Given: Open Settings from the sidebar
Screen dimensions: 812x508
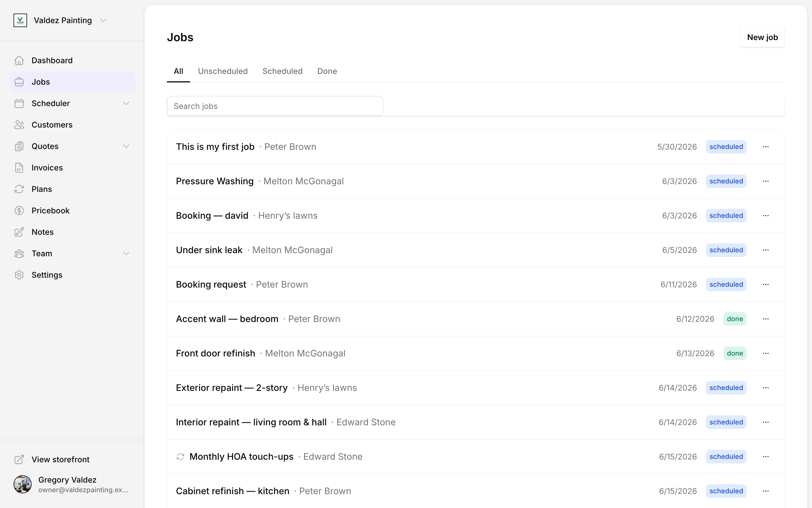Looking at the screenshot, I should [x=72, y=275].
